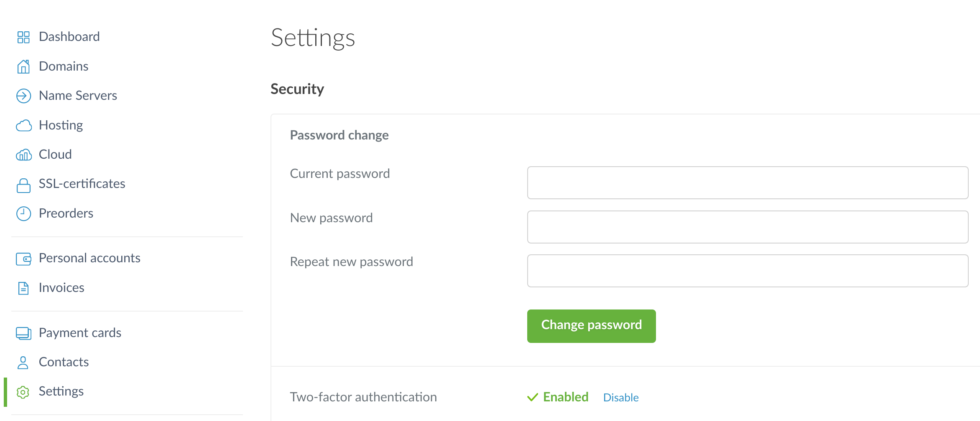The image size is (980, 421).
Task: Click the Domains house icon
Action: (23, 66)
